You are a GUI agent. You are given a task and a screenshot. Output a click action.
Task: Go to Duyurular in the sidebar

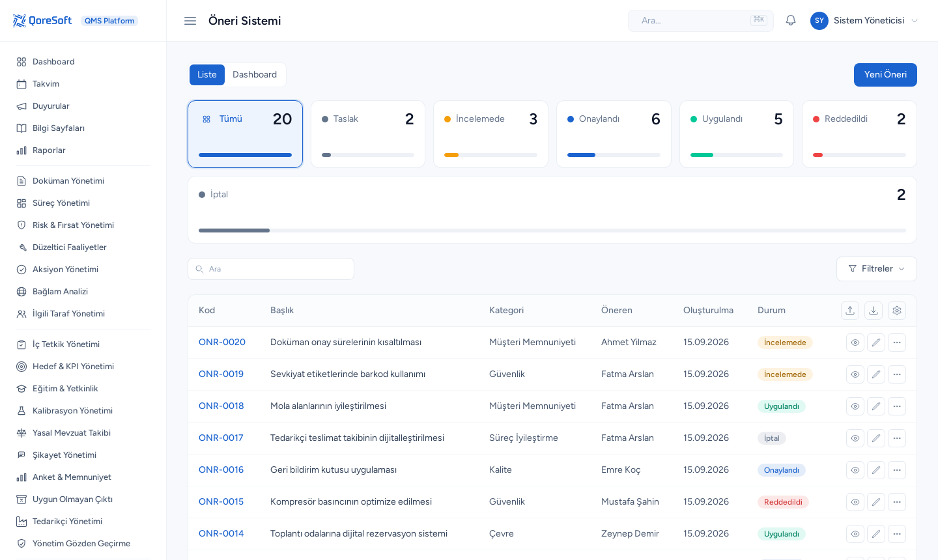click(83, 106)
